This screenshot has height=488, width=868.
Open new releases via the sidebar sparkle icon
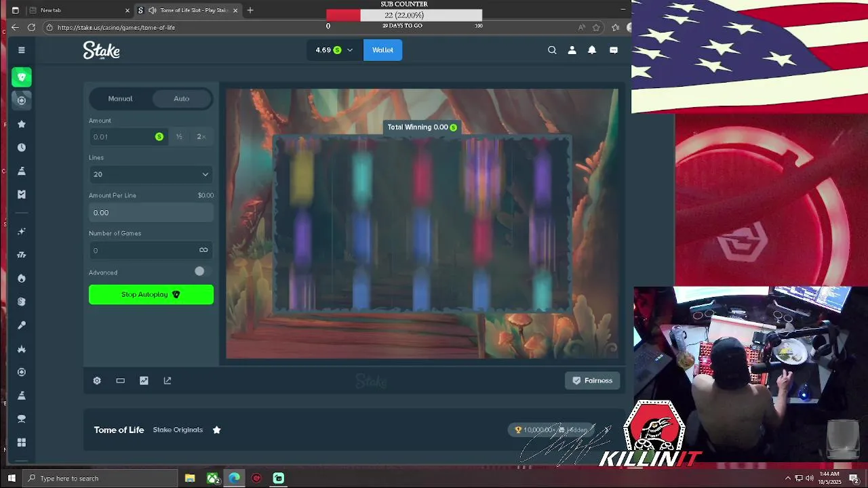click(x=22, y=232)
